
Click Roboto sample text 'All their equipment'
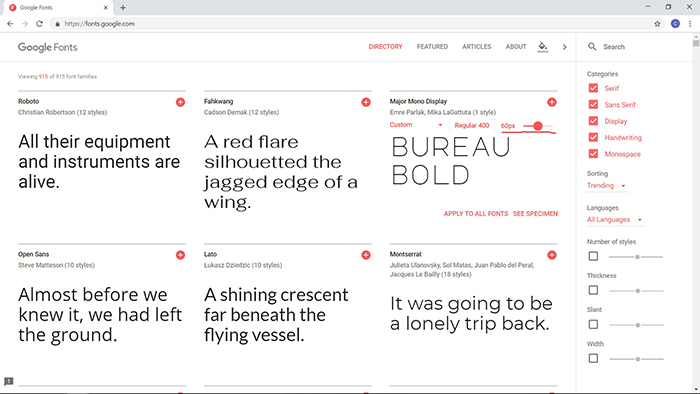coord(94,142)
